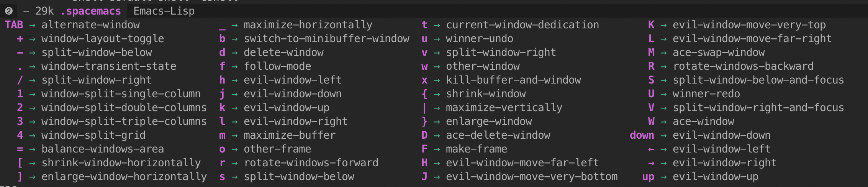Click the ace-swap-window M key binding

pos(706,52)
